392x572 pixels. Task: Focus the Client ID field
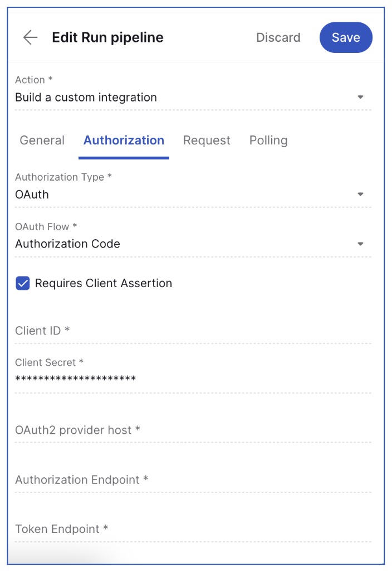click(193, 331)
